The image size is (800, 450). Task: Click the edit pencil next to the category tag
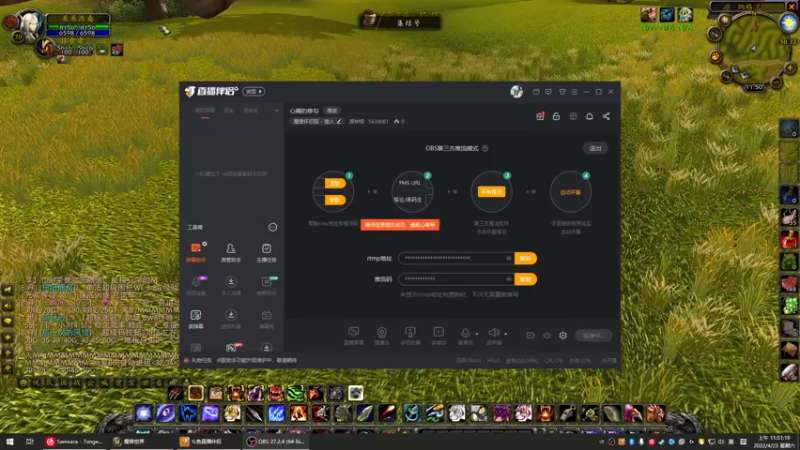(x=339, y=121)
